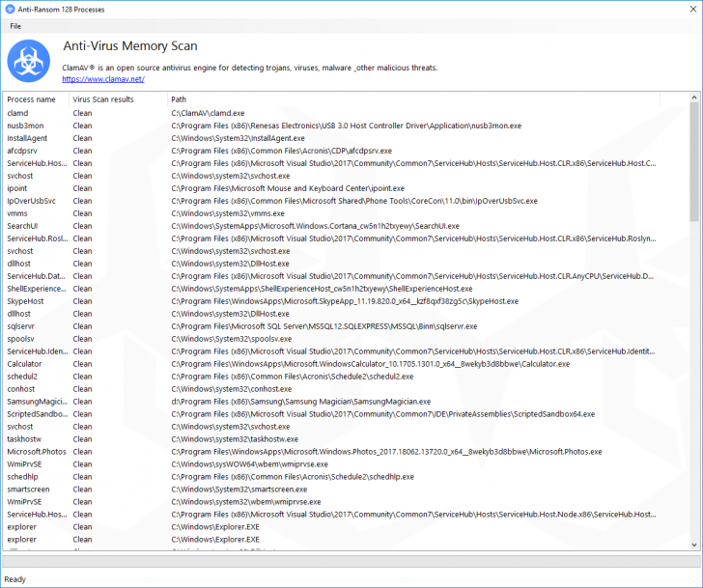
Task: Sort by Virus Scan results column header
Action: (x=118, y=99)
